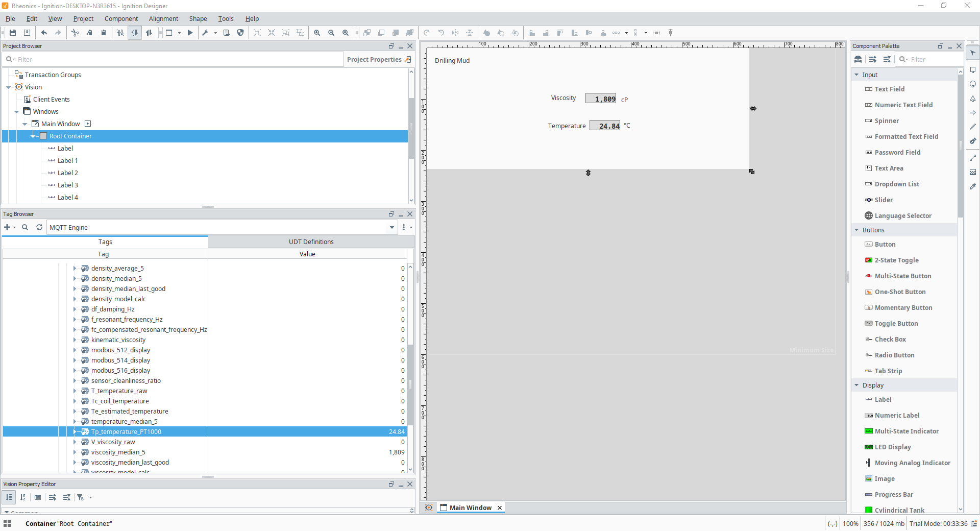Click the Project Browser filter field
Screen dimensions: 980x531
coord(174,59)
